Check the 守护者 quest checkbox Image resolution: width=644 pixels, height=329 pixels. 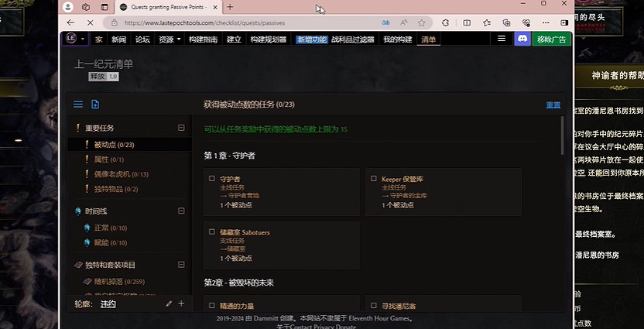[x=212, y=179]
